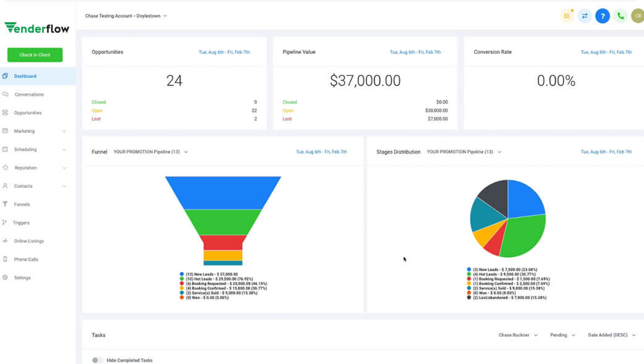
Task: Open Conversations in the sidebar
Action: pyautogui.click(x=29, y=95)
